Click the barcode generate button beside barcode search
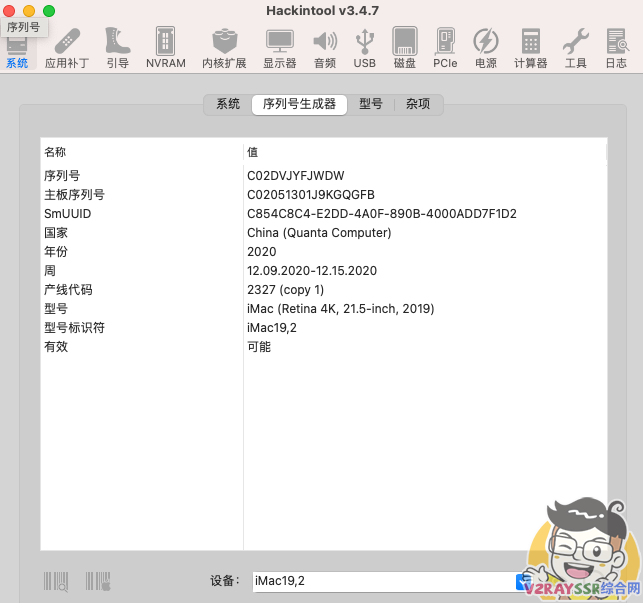This screenshot has height=603, width=643. pyautogui.click(x=97, y=581)
